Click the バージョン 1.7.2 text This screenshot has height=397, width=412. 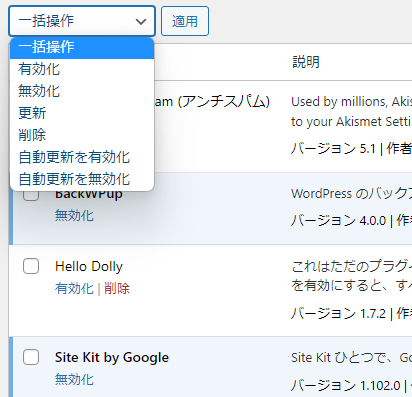(338, 313)
